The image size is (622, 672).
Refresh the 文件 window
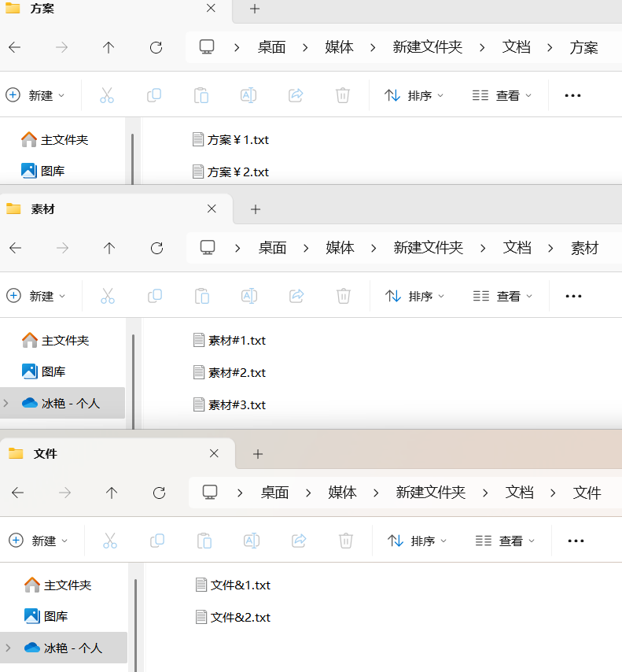[x=160, y=493]
